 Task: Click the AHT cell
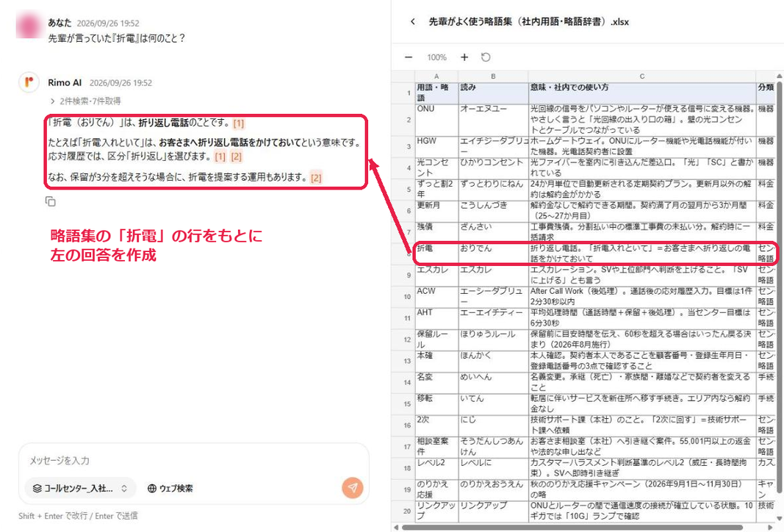click(x=437, y=318)
